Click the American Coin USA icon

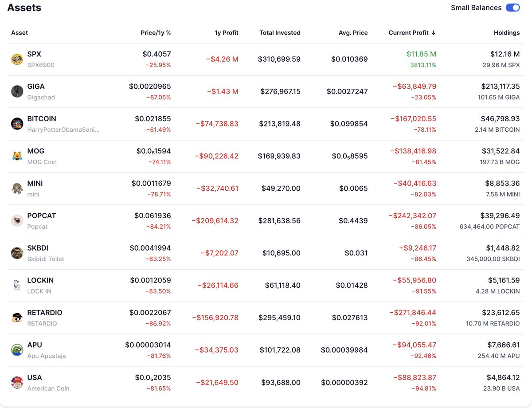click(x=17, y=383)
